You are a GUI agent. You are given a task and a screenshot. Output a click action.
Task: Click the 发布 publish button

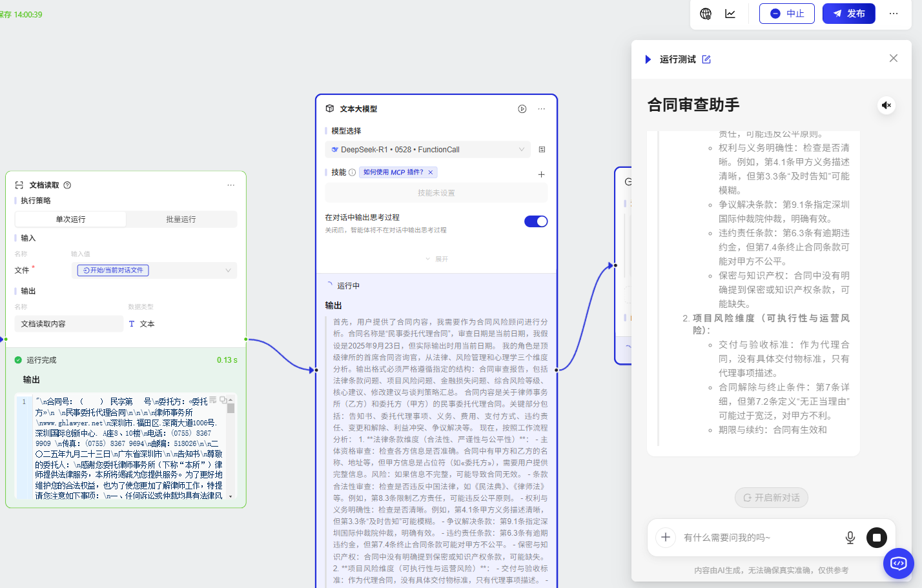click(848, 14)
